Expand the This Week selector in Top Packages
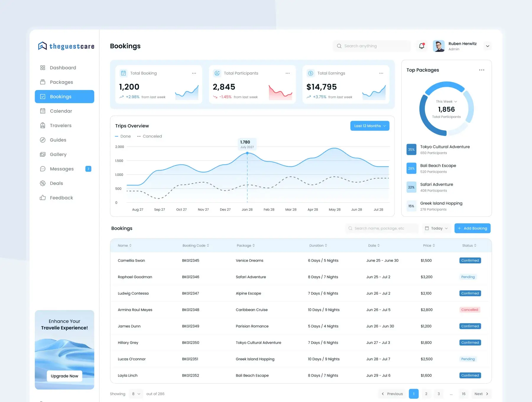532x402 pixels. click(x=446, y=102)
